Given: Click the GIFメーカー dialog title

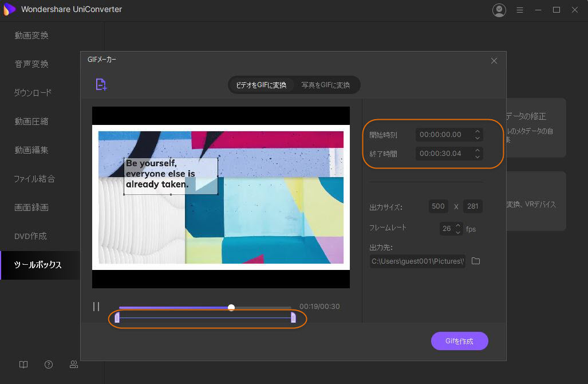Looking at the screenshot, I should [x=102, y=60].
